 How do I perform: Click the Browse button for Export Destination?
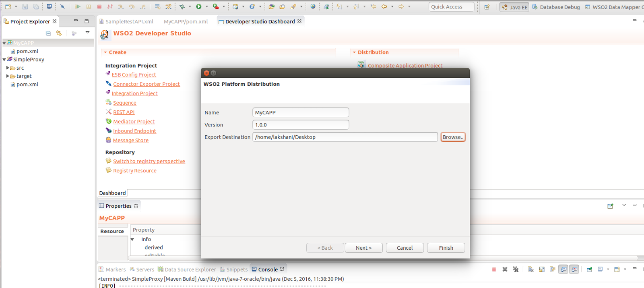(453, 137)
